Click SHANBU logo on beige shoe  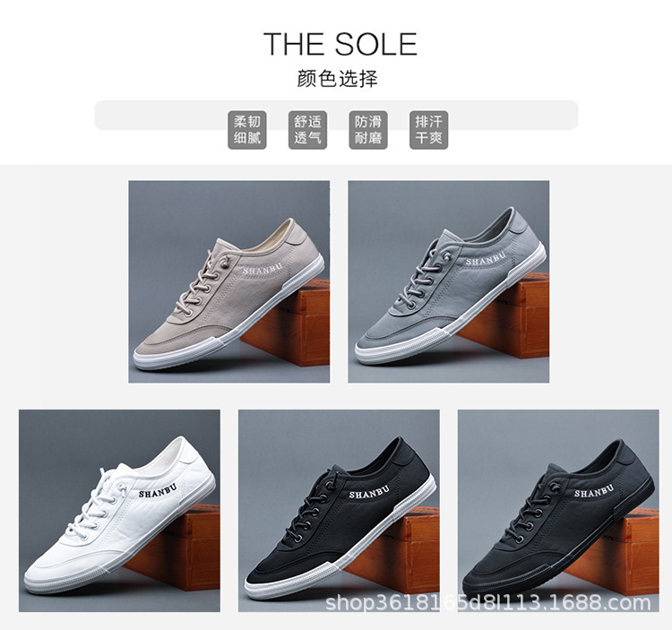click(263, 269)
